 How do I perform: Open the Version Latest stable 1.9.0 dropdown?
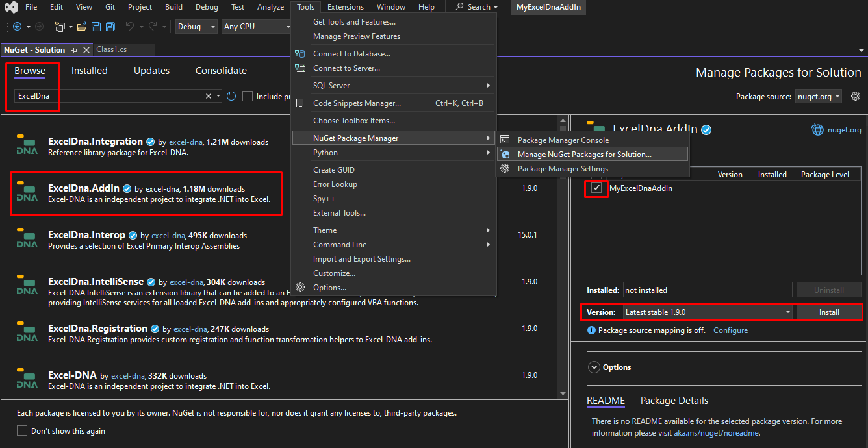click(708, 312)
